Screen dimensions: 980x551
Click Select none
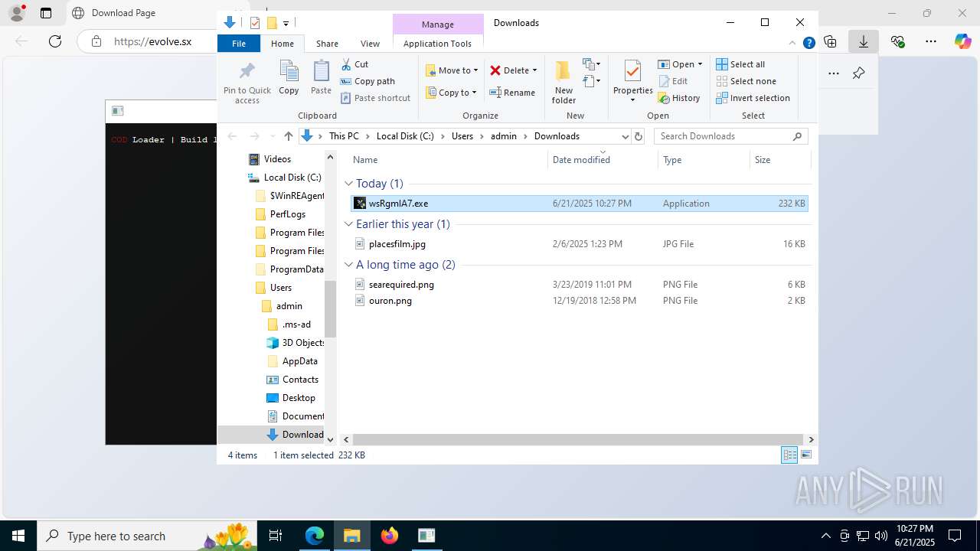(746, 81)
